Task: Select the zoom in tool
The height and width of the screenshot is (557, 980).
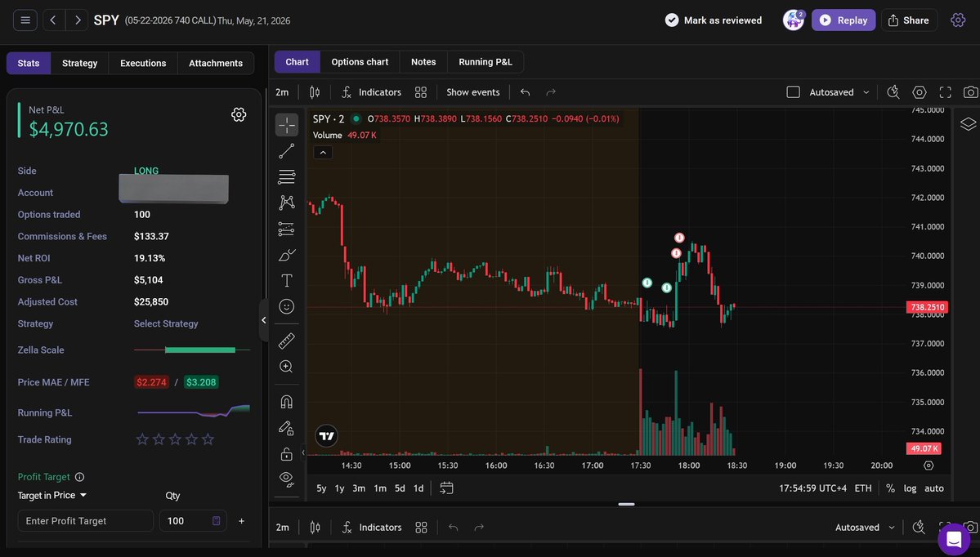Action: (287, 367)
